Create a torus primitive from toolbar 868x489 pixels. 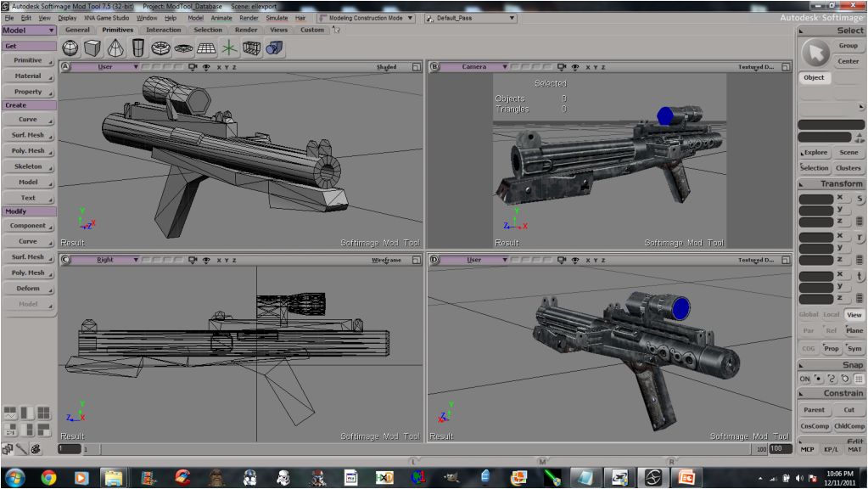160,48
